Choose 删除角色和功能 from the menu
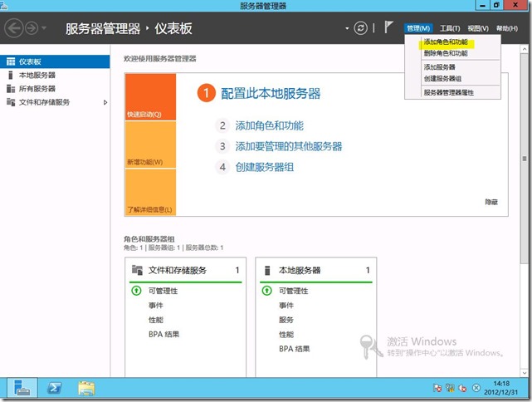532x402 pixels. pyautogui.click(x=446, y=53)
